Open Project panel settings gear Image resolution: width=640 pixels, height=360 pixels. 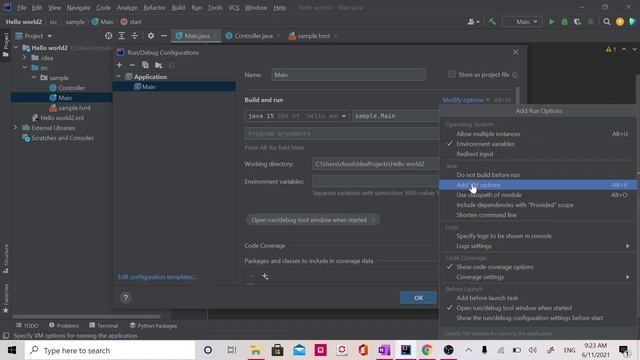click(x=151, y=36)
